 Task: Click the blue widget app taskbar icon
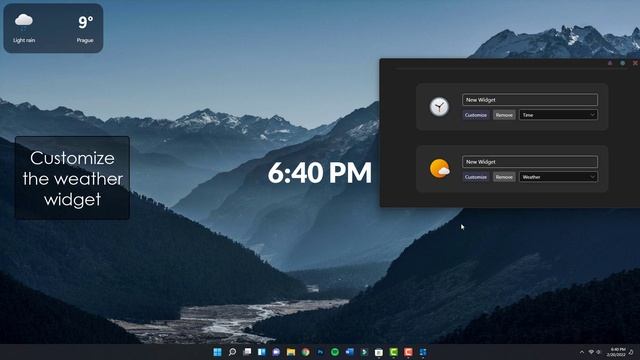(x=423, y=352)
